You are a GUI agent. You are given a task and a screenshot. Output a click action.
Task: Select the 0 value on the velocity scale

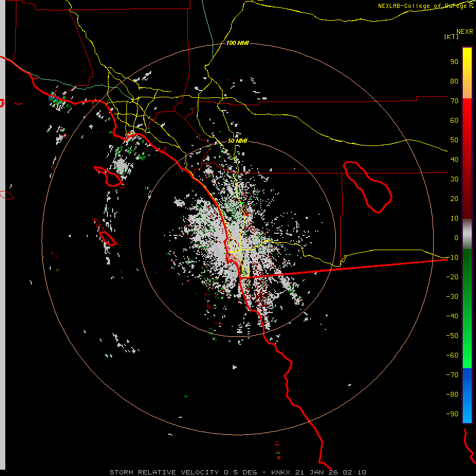click(456, 238)
